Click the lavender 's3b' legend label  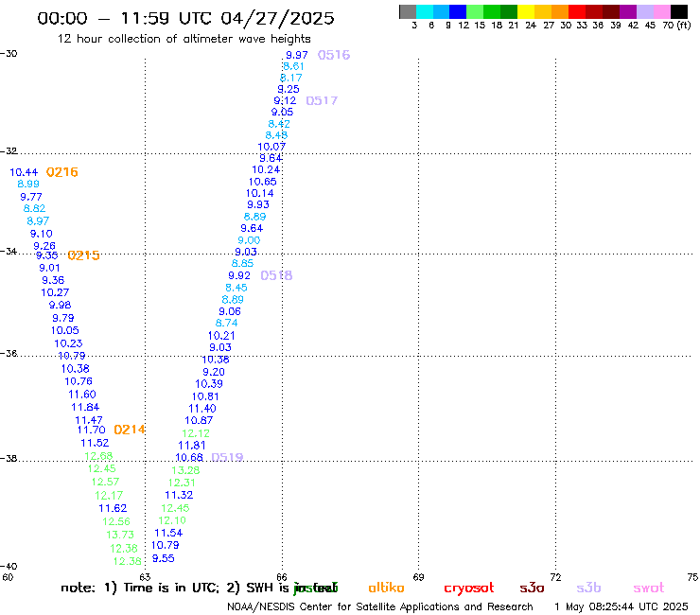coord(588,588)
